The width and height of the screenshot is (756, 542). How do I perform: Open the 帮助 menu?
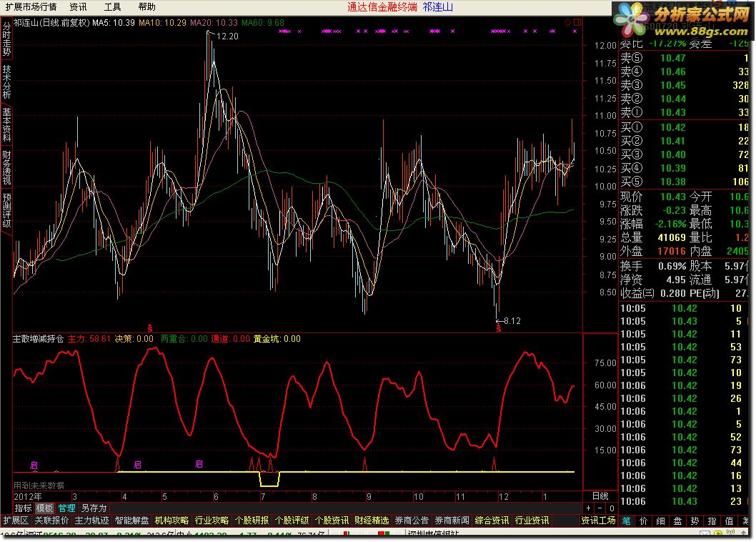(x=146, y=6)
